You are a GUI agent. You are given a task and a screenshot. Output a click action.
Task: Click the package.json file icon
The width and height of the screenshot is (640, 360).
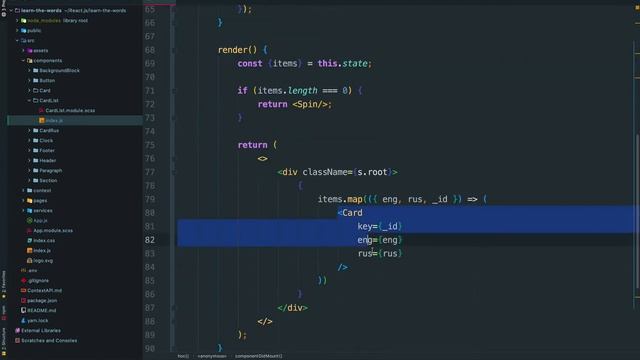pos(23,300)
